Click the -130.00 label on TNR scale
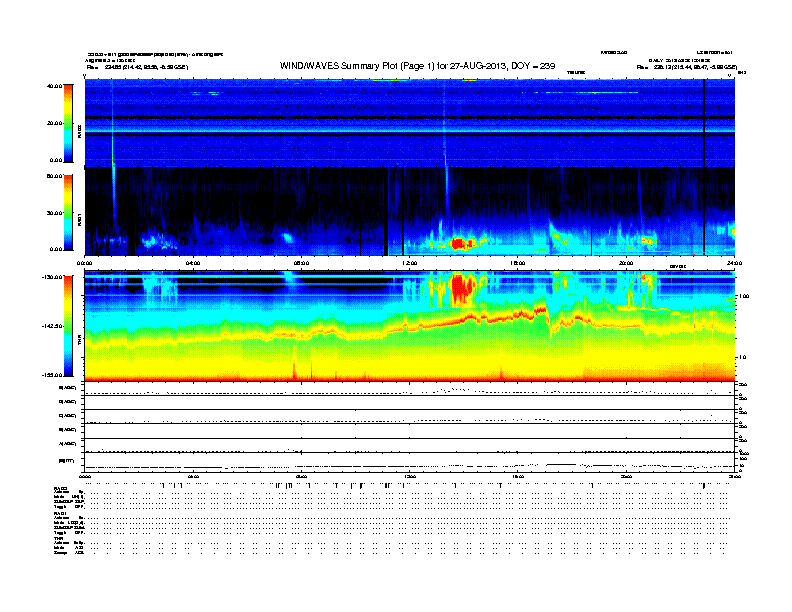Viewport: 792px width, 612px height. pyautogui.click(x=52, y=277)
